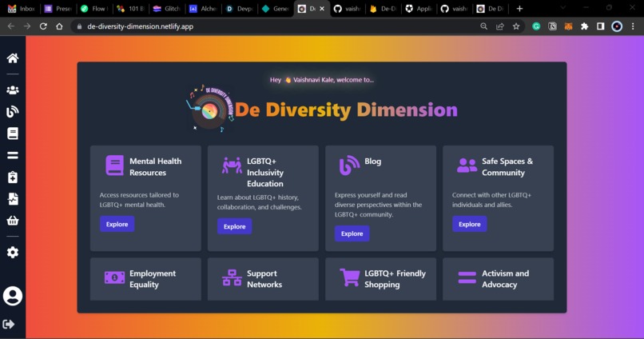Toggle the browser side panel icon
The width and height of the screenshot is (644, 339).
[x=601, y=26]
